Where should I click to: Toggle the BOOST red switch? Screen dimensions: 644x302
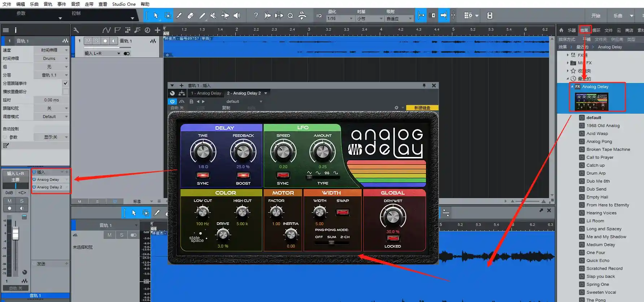pos(243,175)
